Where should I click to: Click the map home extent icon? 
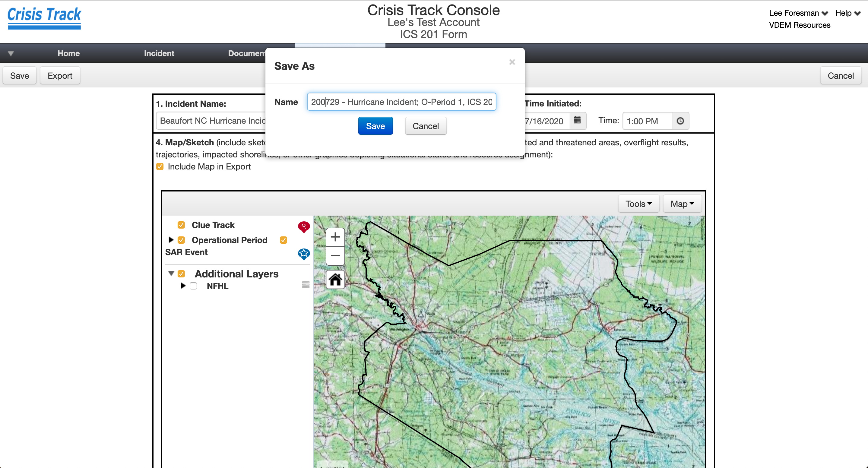pyautogui.click(x=335, y=279)
